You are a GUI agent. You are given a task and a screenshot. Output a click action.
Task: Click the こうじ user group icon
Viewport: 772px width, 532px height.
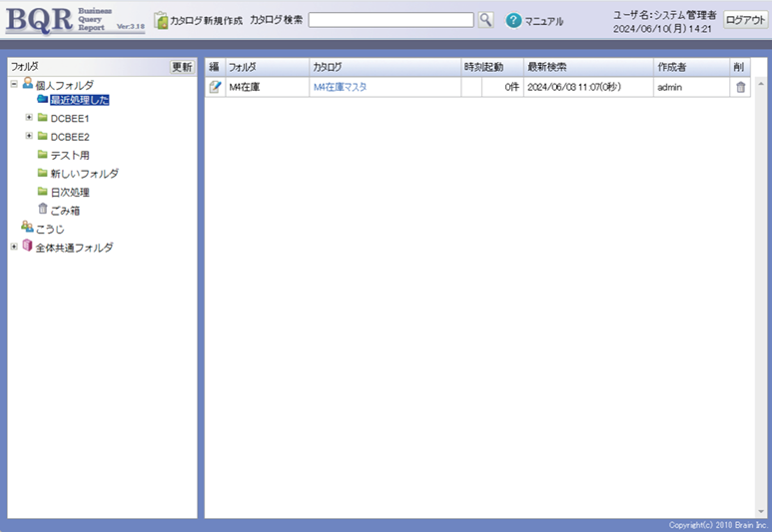pyautogui.click(x=27, y=229)
